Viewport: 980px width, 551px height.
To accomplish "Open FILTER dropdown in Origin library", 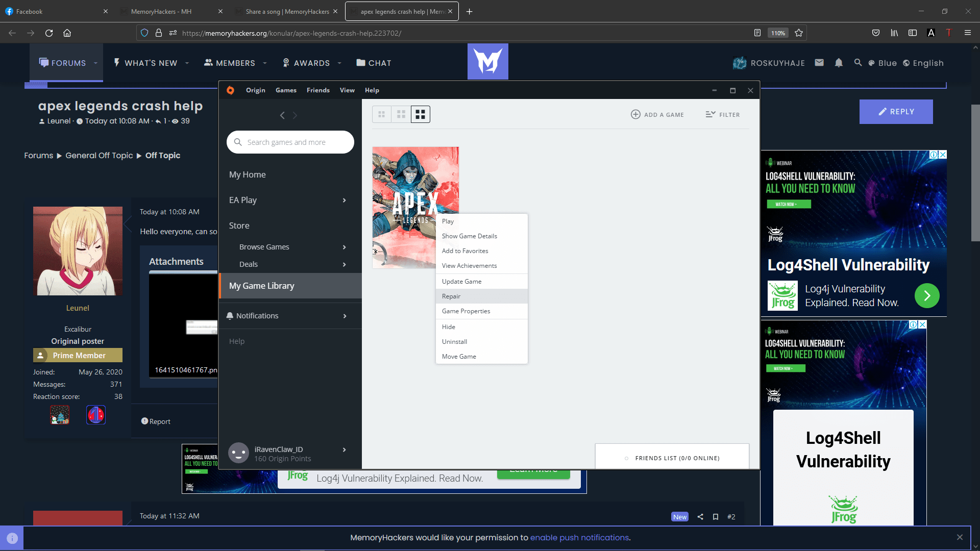I will coord(723,114).
